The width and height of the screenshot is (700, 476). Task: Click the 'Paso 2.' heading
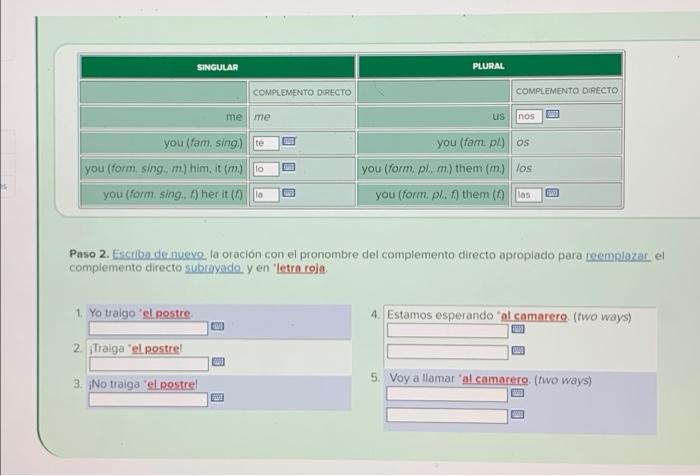coord(89,254)
